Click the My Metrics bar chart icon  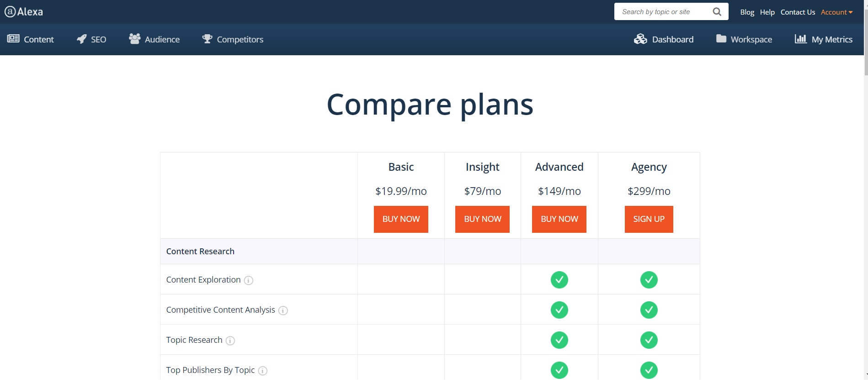801,39
